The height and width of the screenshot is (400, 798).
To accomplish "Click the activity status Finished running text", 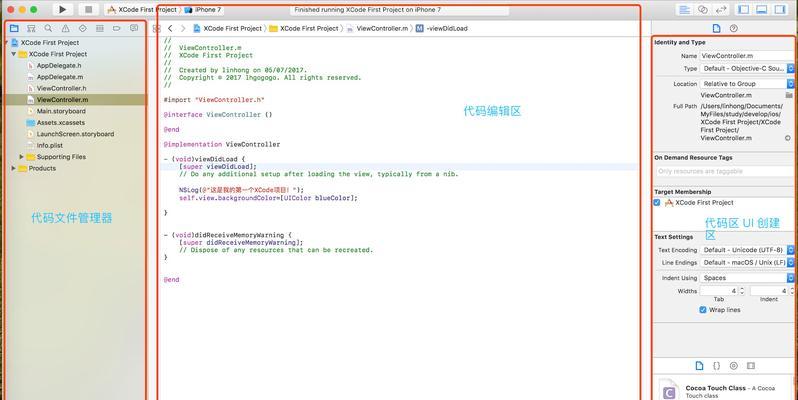I will click(367, 10).
